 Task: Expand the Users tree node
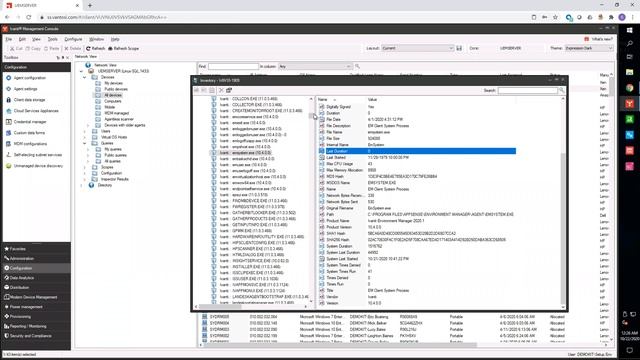tap(84, 131)
